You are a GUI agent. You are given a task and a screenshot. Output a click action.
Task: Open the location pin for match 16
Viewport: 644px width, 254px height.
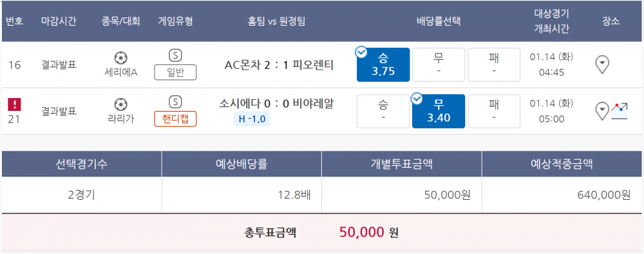click(x=602, y=65)
